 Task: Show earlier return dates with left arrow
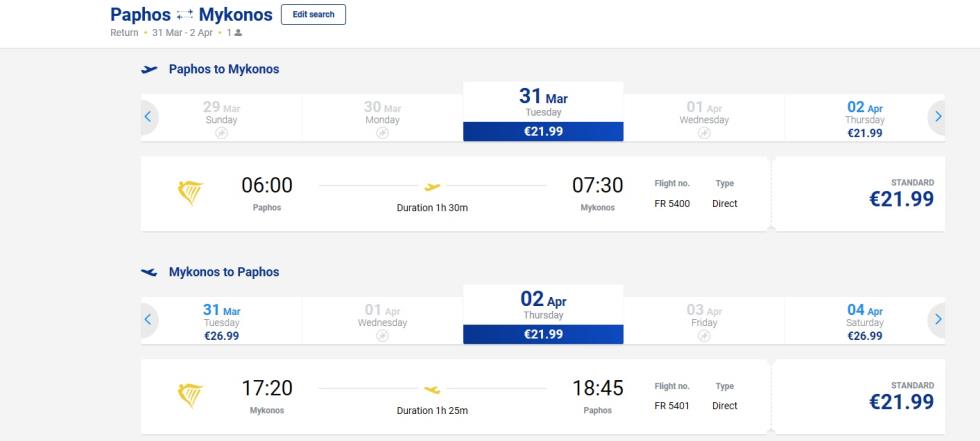coord(148,319)
